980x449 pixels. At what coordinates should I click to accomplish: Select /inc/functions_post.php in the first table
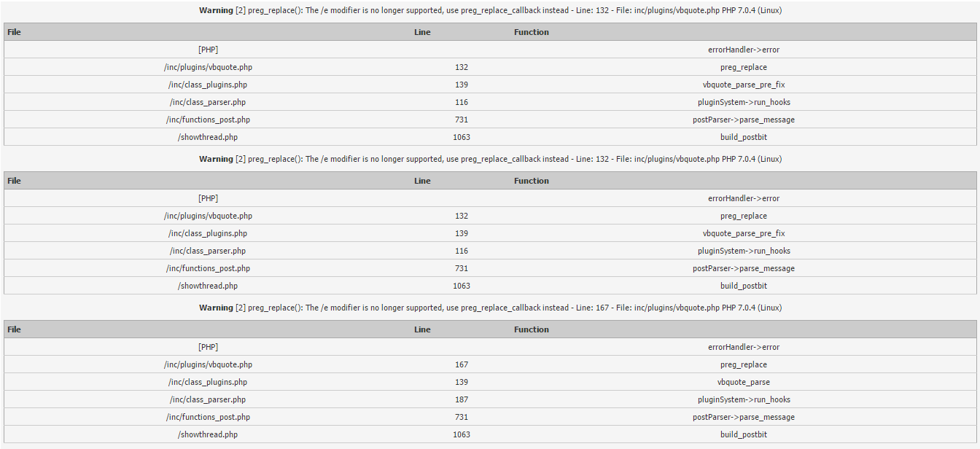[x=208, y=120]
